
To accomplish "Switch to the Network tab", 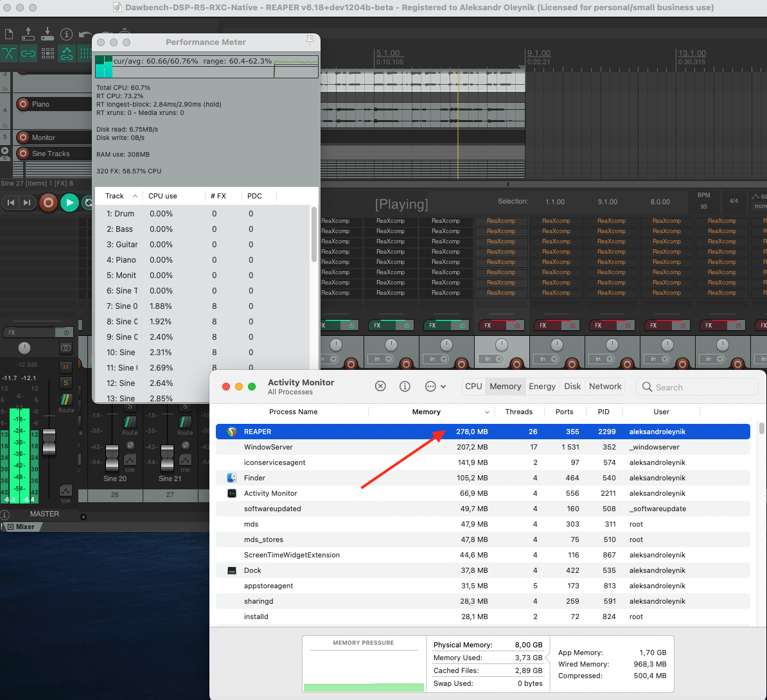I will [605, 387].
